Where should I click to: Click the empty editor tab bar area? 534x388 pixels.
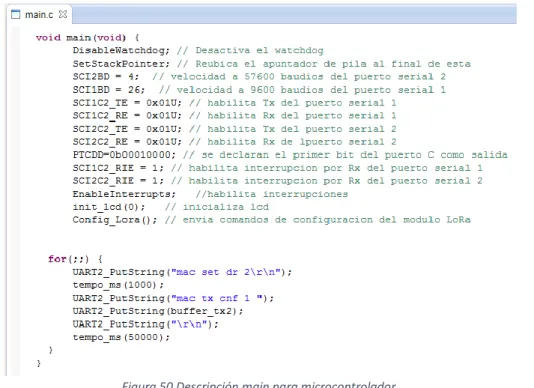[294, 15]
